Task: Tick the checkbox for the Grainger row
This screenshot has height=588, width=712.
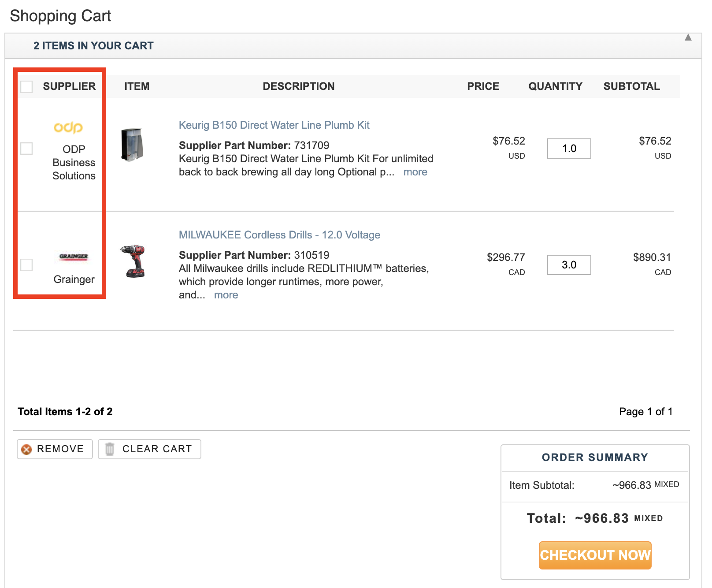Action: click(x=26, y=265)
